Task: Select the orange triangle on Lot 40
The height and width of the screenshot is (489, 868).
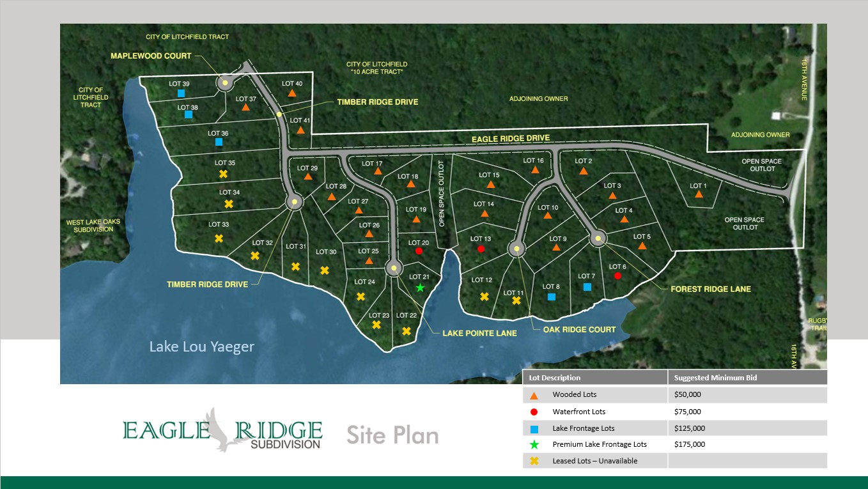Action: point(291,93)
